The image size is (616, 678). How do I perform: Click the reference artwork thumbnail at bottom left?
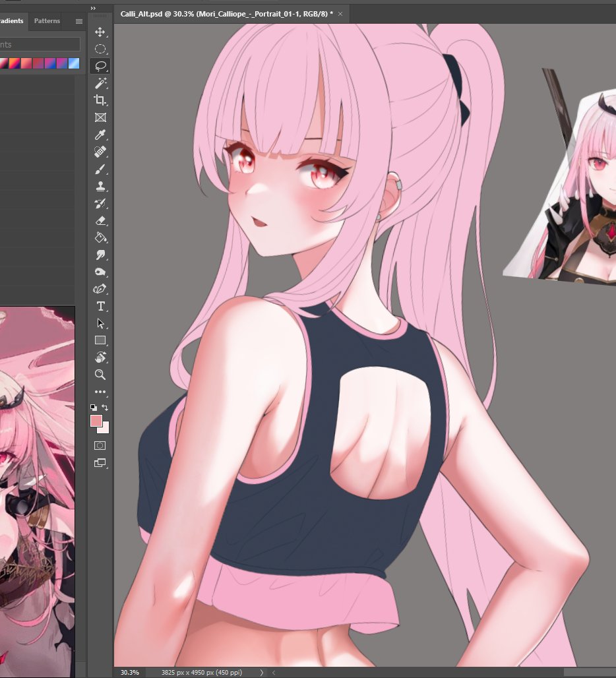[37, 492]
